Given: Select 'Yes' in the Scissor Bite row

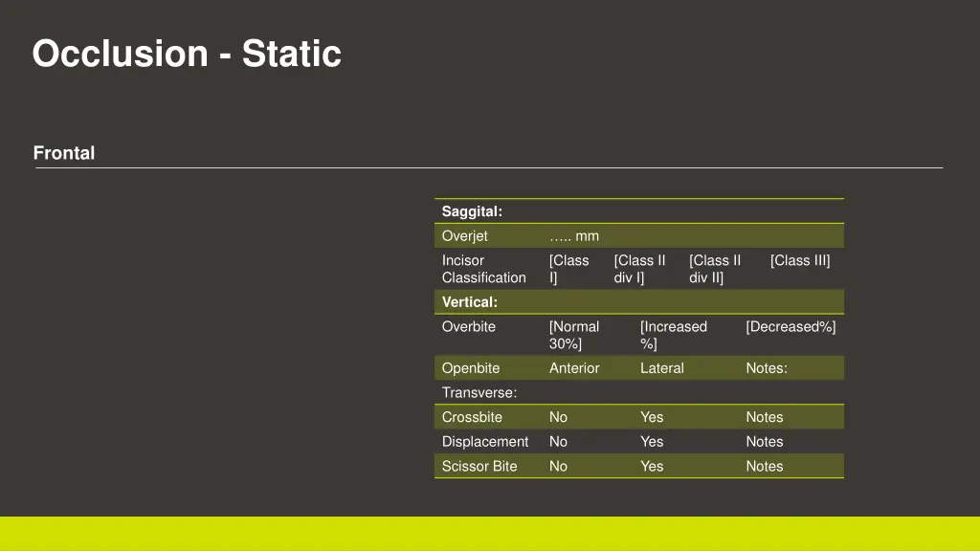Looking at the screenshot, I should point(651,467).
